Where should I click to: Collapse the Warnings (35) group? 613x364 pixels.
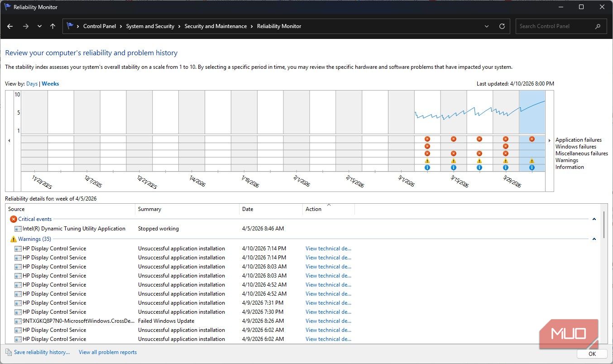point(594,239)
